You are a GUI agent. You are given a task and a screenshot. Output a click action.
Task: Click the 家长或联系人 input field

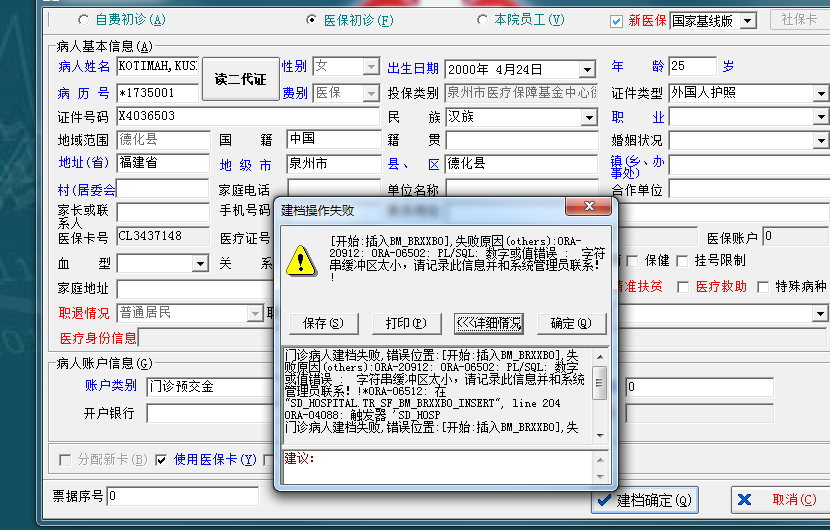pos(163,213)
